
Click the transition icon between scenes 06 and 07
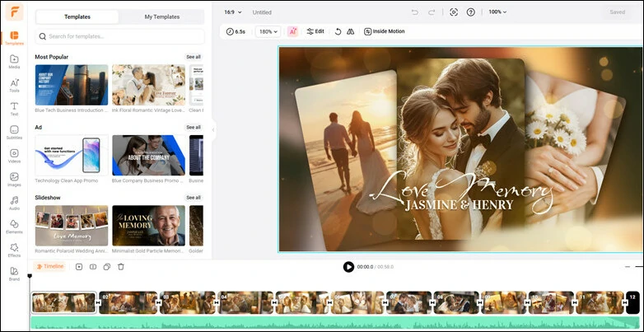(385, 303)
